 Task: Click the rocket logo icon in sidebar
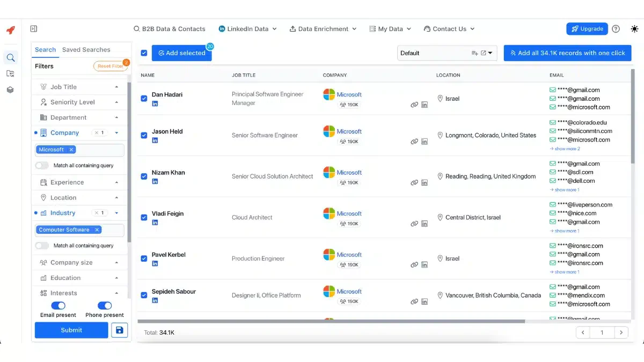(11, 30)
